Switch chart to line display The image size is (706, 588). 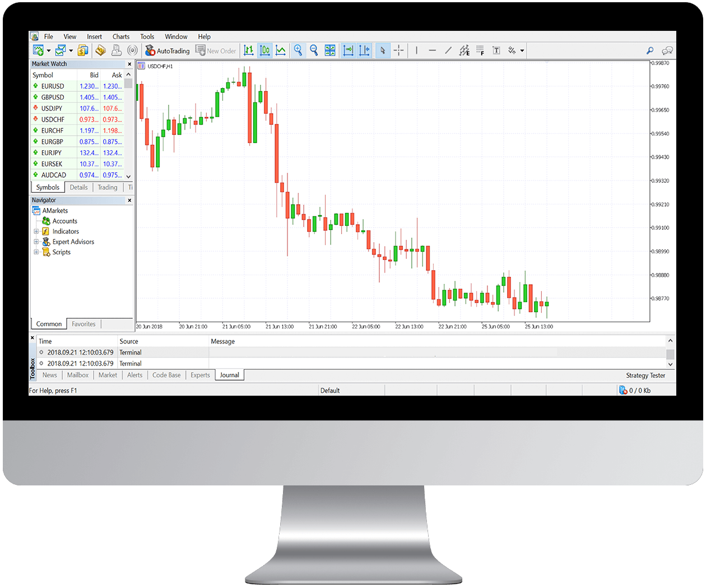[x=281, y=50]
